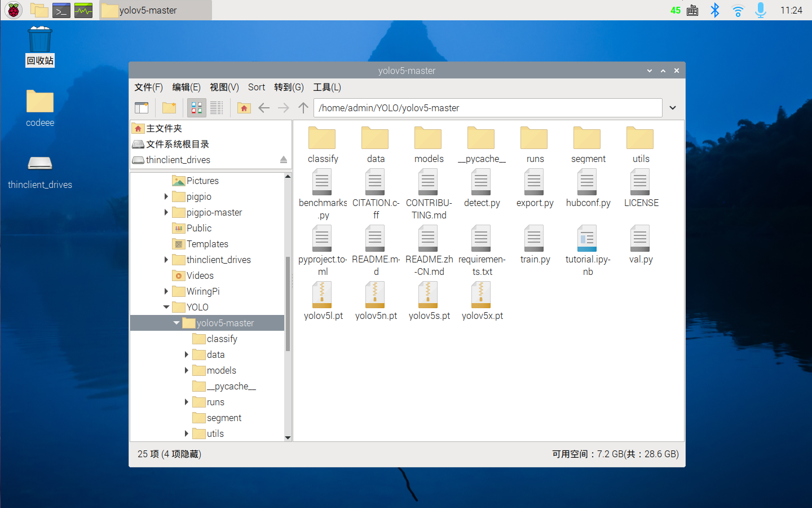Open the 视图(V) menu

pyautogui.click(x=224, y=87)
